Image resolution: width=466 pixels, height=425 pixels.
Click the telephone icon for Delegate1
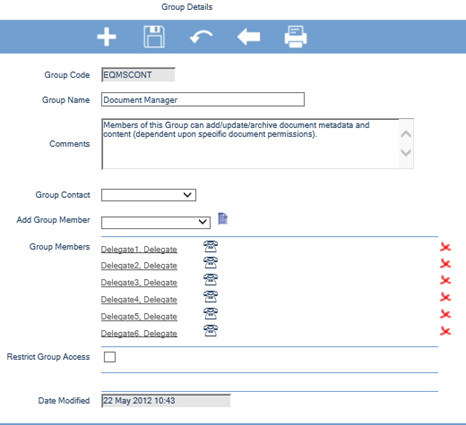[x=211, y=247]
